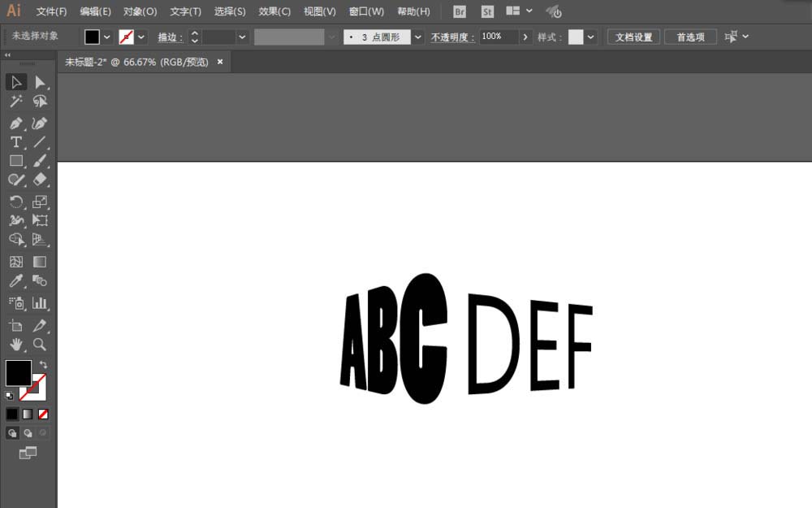Screen dimensions: 812x508
Task: Choose the Rectangle tool
Action: click(x=16, y=161)
